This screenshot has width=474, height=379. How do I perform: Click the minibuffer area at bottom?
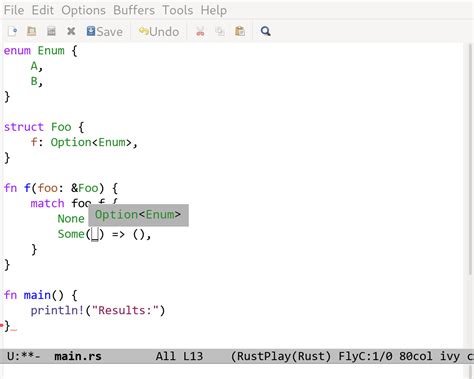(x=233, y=371)
